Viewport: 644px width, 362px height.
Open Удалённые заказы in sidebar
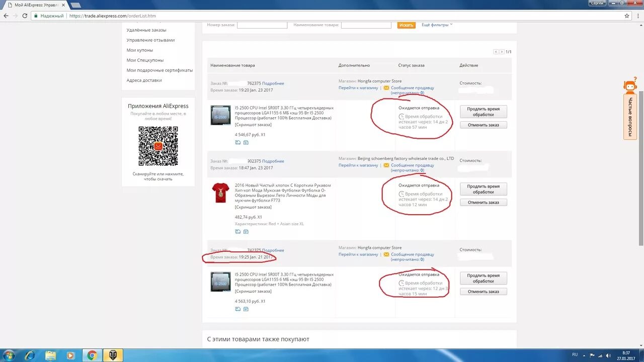[x=146, y=30]
